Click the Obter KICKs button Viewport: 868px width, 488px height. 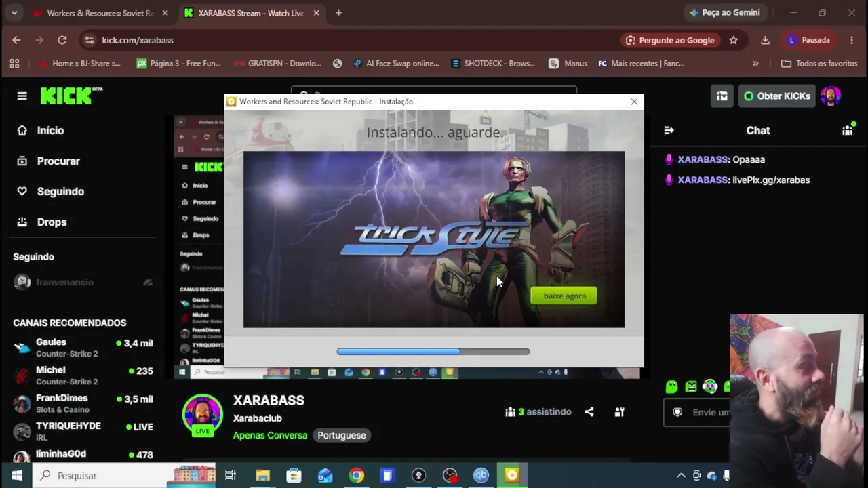tap(776, 96)
